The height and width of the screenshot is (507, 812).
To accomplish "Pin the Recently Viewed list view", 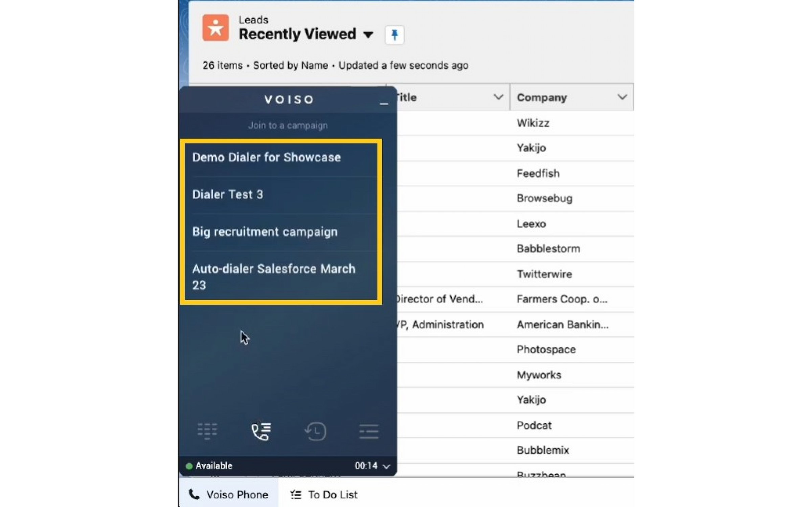I will click(x=394, y=35).
